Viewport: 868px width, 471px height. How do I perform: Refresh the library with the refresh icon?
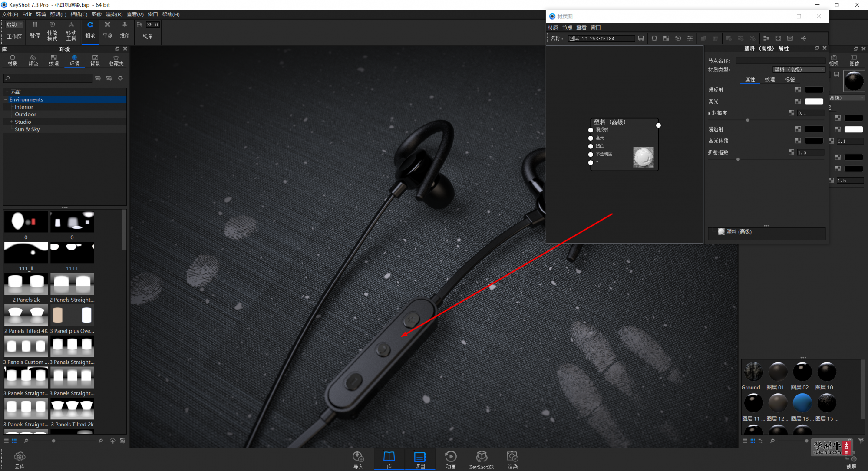pyautogui.click(x=120, y=78)
